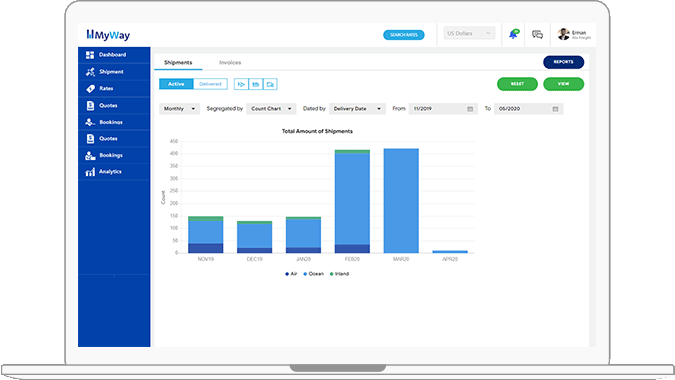Select the Shipments tab
This screenshot has width=675, height=380.
coord(178,62)
